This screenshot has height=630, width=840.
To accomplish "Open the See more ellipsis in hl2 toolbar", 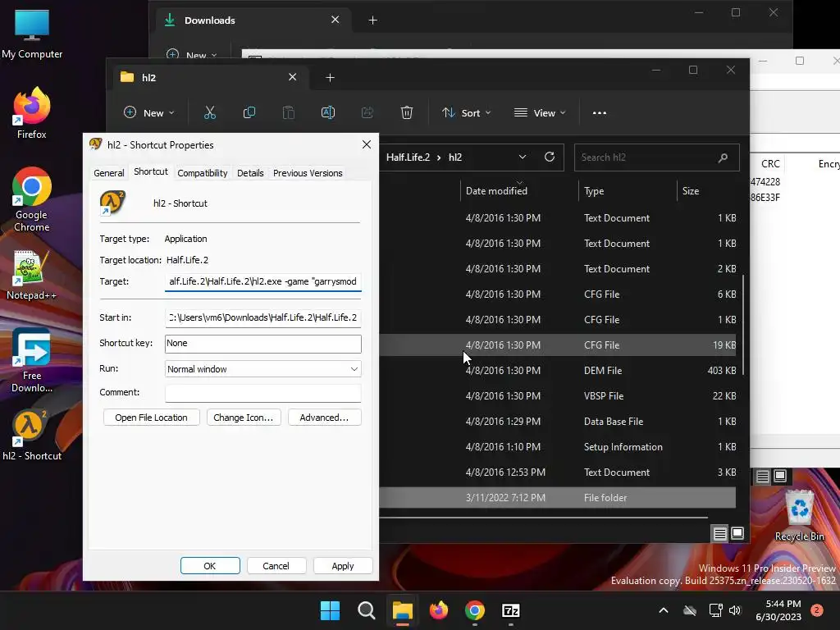I will coord(600,113).
